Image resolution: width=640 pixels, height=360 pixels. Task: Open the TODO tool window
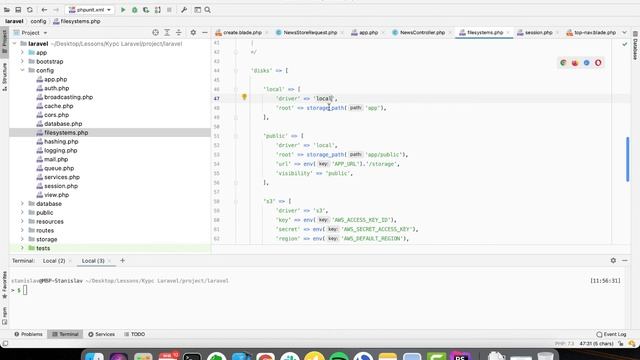tap(134, 334)
